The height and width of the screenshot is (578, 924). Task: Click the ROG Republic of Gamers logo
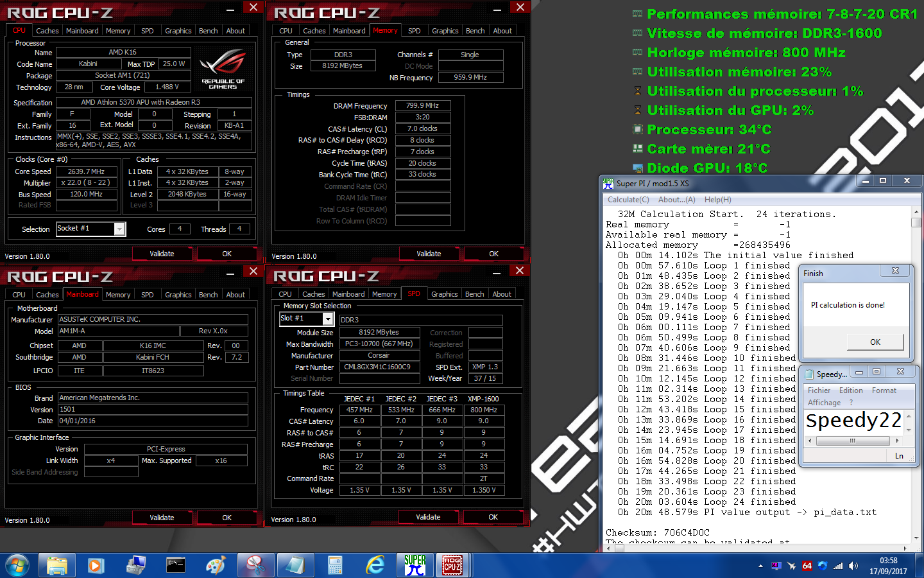[223, 69]
